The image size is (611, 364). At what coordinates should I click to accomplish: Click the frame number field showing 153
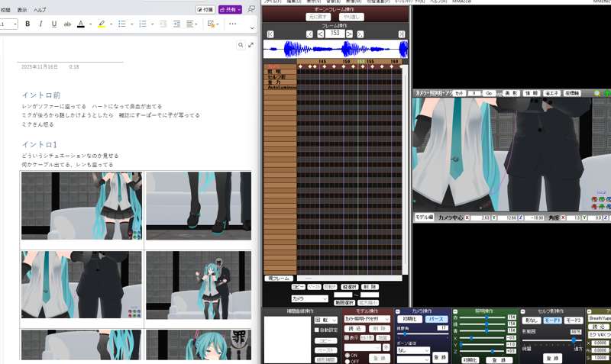pos(335,34)
